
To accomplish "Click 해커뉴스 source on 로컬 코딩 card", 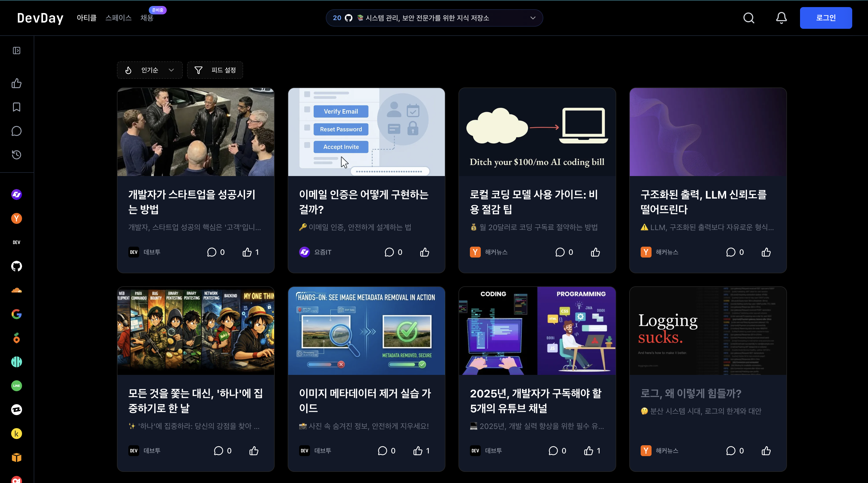I will coord(489,252).
